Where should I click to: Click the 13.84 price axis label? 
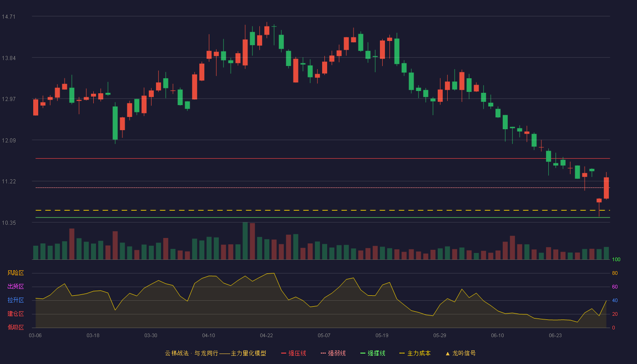tap(8, 58)
